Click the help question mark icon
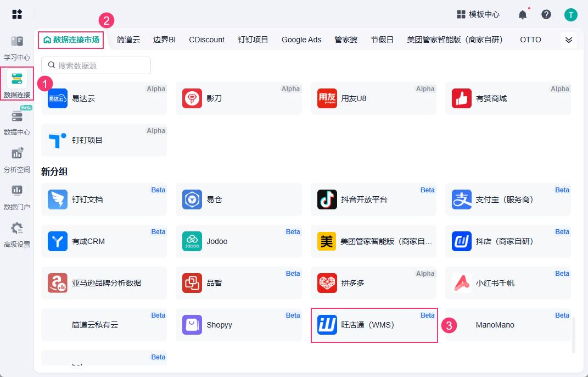This screenshot has width=588, height=377. coord(546,15)
